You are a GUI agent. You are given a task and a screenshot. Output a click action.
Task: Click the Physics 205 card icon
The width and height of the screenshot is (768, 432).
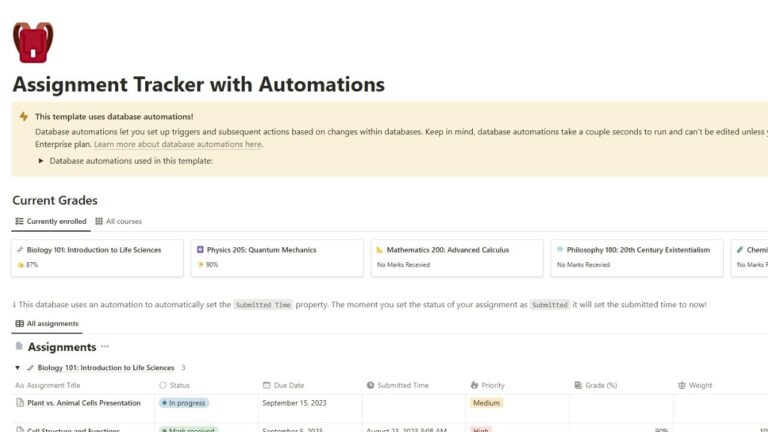coord(200,250)
